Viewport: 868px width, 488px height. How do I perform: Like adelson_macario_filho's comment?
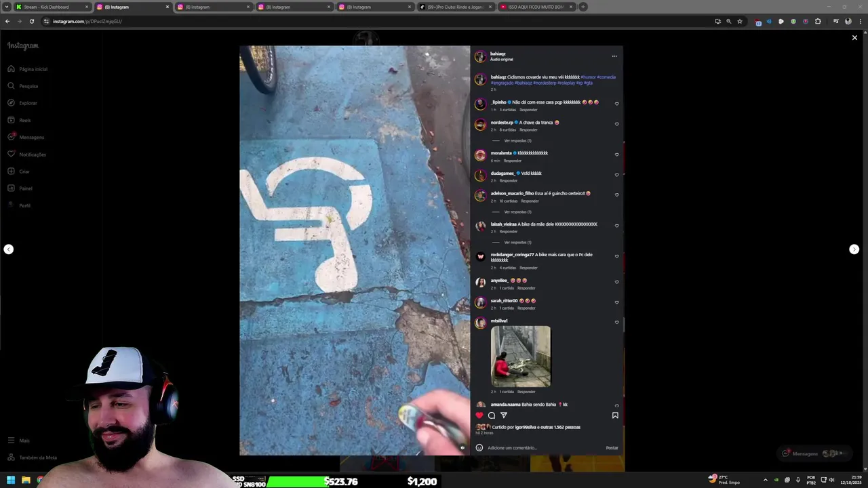[616, 195]
